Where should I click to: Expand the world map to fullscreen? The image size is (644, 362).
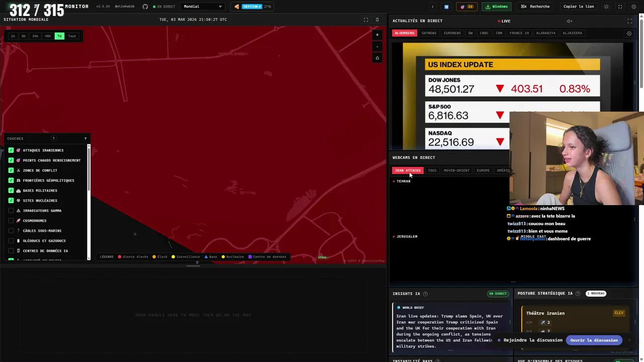click(366, 20)
